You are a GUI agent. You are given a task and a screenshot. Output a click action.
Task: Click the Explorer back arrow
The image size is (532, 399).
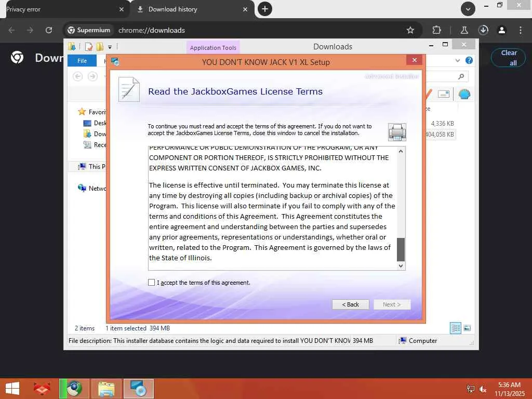pos(78,76)
